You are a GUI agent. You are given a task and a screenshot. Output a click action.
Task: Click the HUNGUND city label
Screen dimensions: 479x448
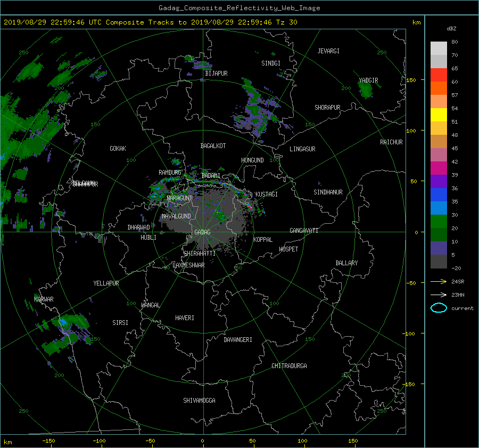[x=252, y=160]
